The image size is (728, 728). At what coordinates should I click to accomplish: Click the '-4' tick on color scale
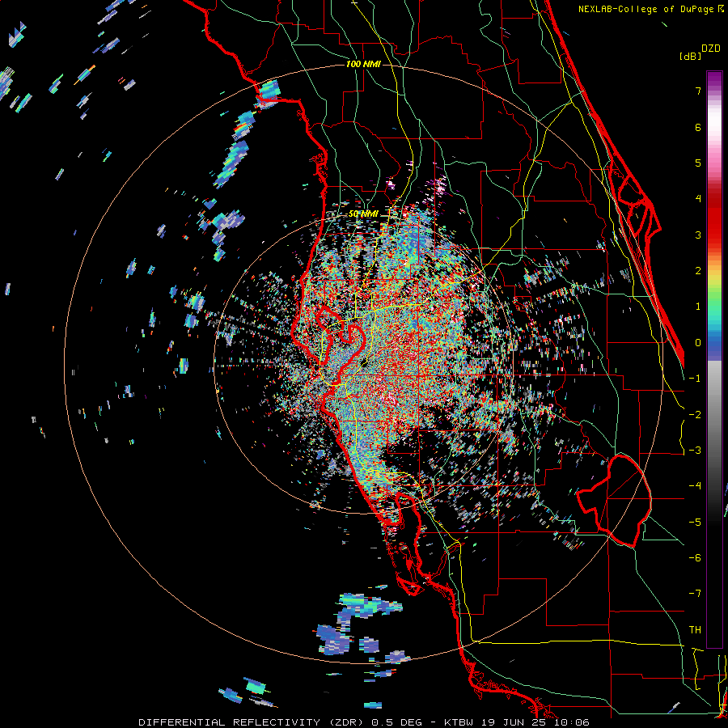[695, 485]
